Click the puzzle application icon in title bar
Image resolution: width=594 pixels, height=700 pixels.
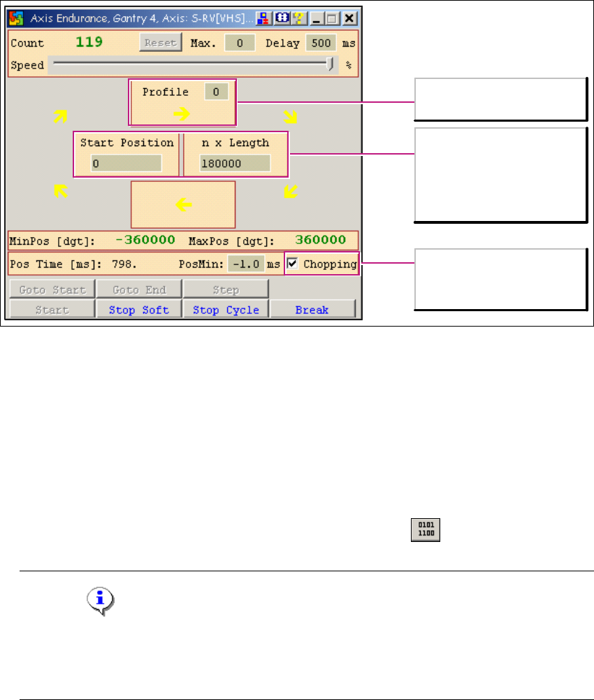(16, 18)
